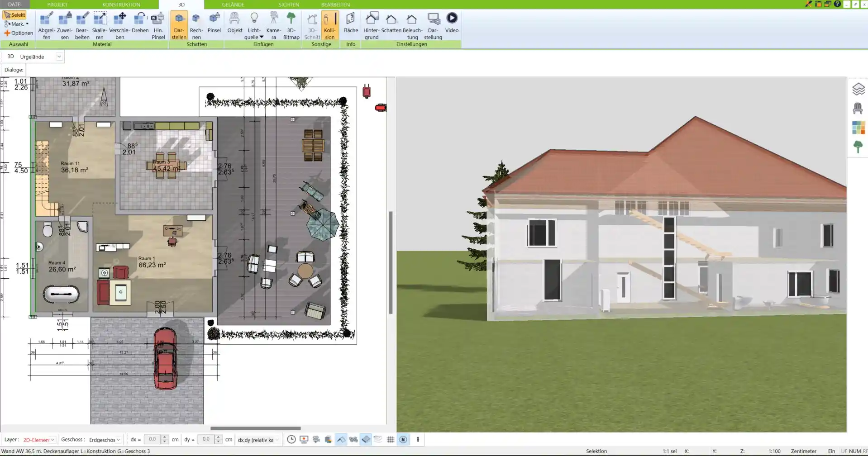868x456 pixels.
Task: Open the SICHTEN ribbon tab
Action: (x=289, y=5)
